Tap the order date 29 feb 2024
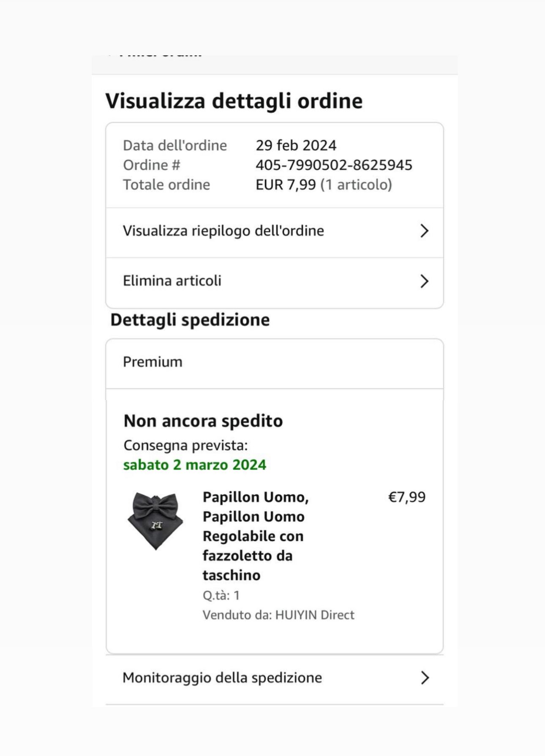 point(296,145)
